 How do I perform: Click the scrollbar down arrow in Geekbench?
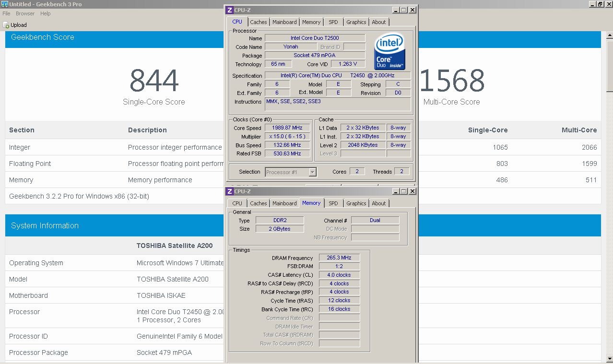(x=610, y=359)
